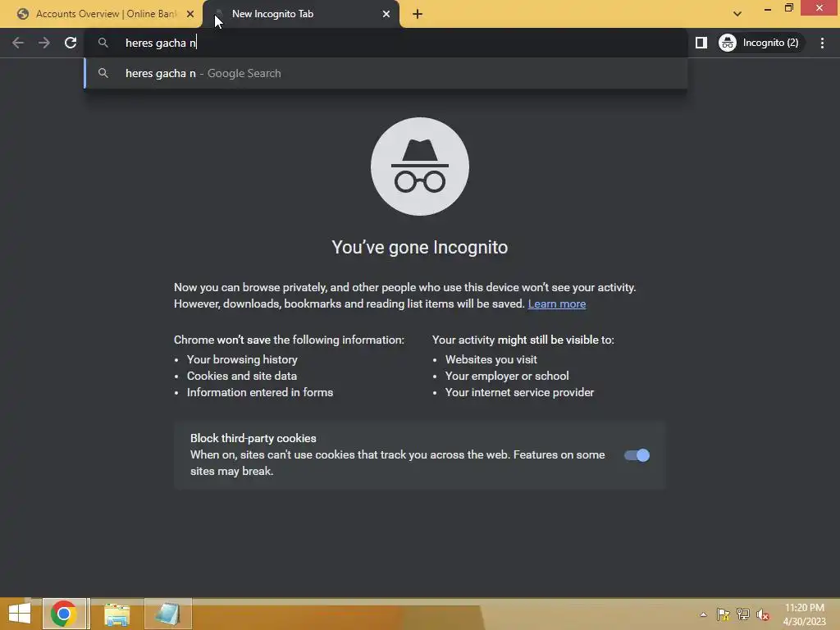
Task: Click the search magnifier in address bar
Action: point(103,43)
